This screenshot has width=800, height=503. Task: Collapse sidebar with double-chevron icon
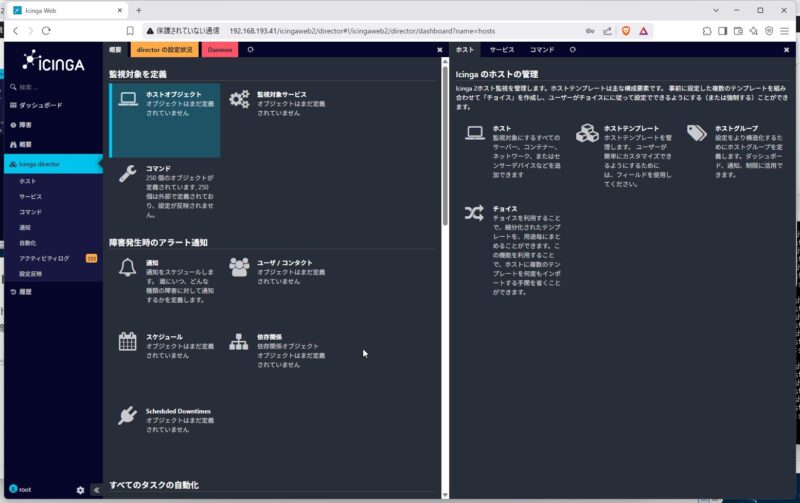(96, 490)
